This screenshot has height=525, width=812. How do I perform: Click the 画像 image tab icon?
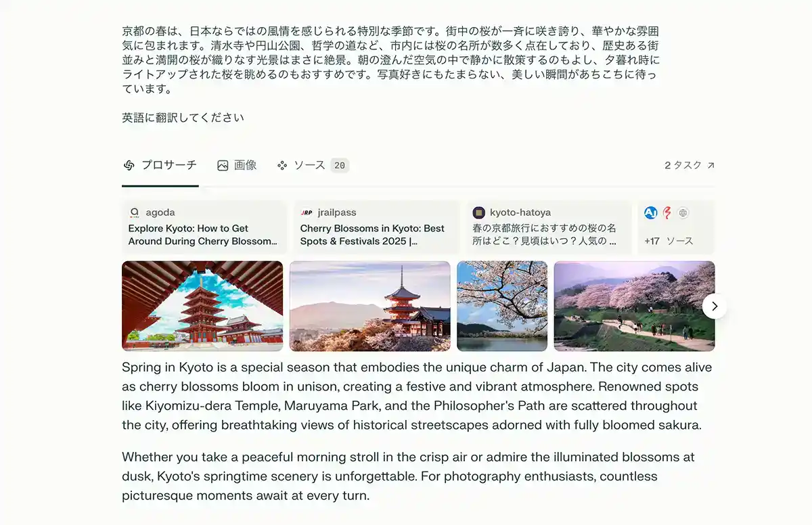pos(223,165)
